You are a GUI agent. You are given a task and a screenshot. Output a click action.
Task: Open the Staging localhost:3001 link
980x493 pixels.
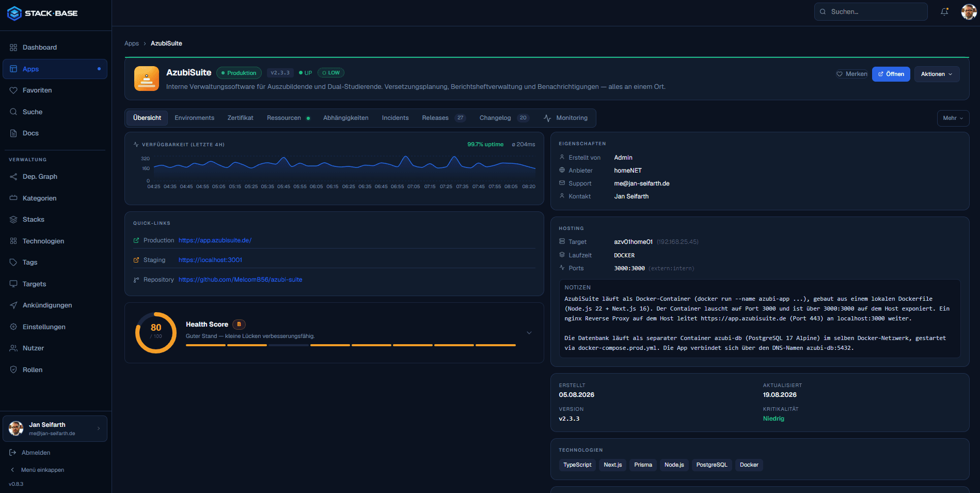click(210, 260)
